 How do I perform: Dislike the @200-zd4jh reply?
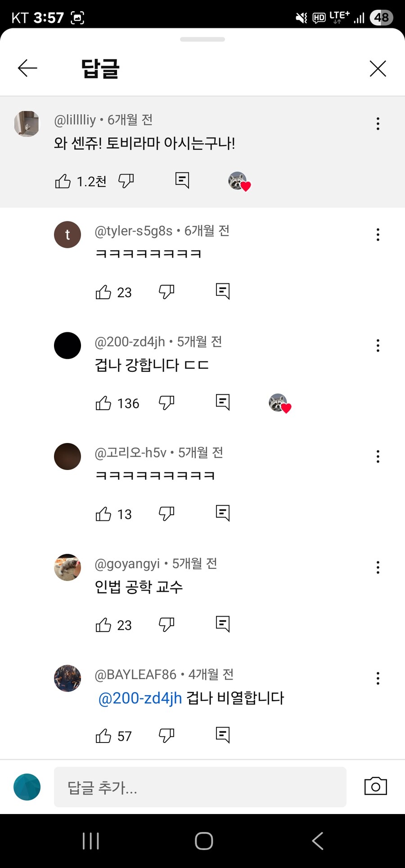166,403
